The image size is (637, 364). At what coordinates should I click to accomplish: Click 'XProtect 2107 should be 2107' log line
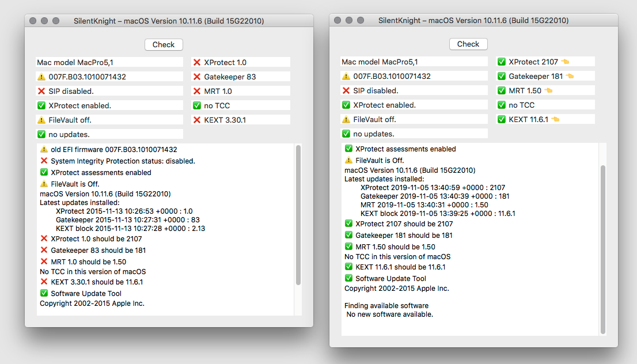click(399, 224)
